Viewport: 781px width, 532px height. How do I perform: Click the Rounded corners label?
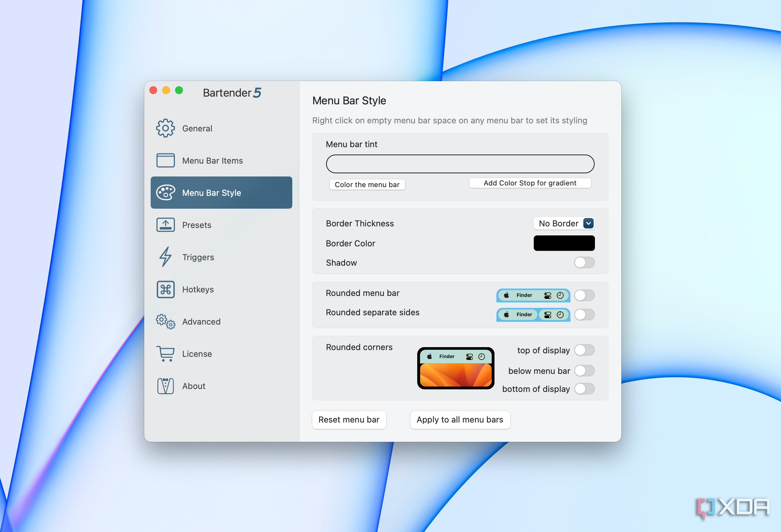pyautogui.click(x=359, y=347)
